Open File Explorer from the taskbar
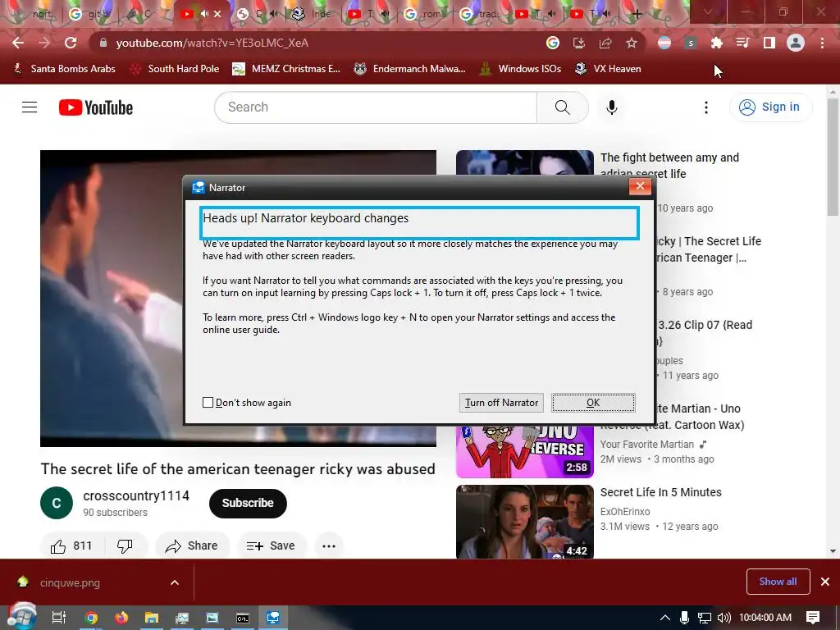This screenshot has width=840, height=630. click(x=152, y=618)
